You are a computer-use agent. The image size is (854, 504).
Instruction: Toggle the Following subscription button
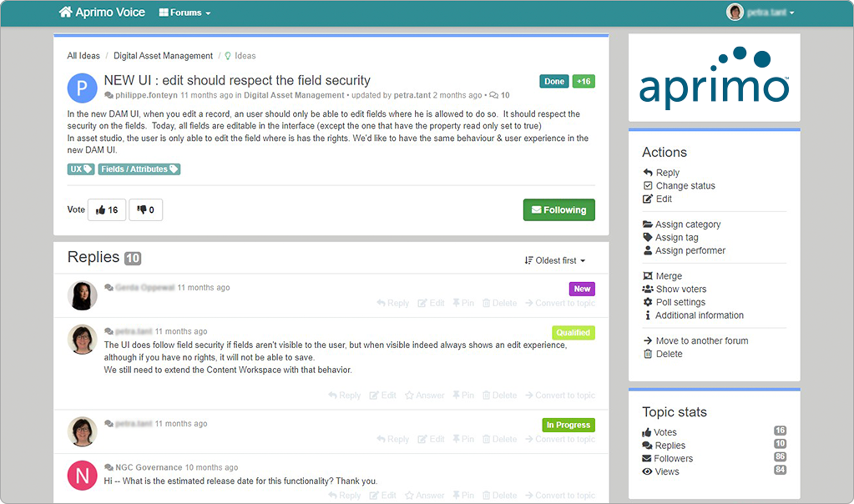559,210
